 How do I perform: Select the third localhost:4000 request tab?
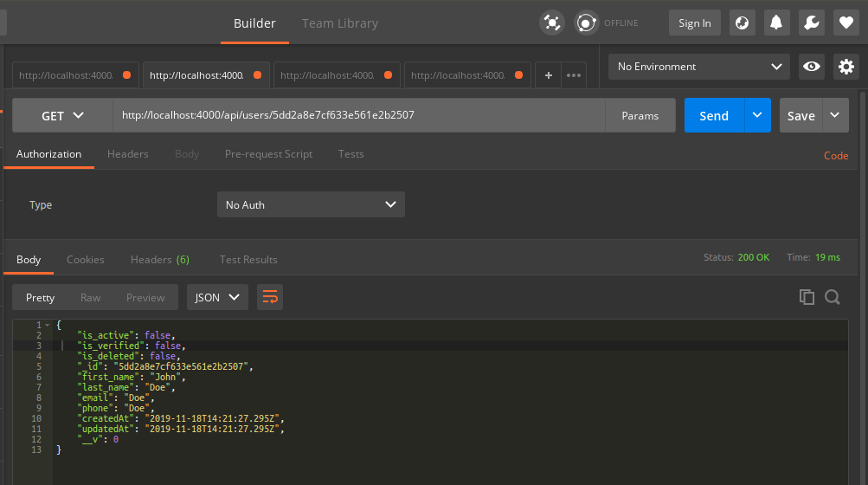tap(337, 75)
